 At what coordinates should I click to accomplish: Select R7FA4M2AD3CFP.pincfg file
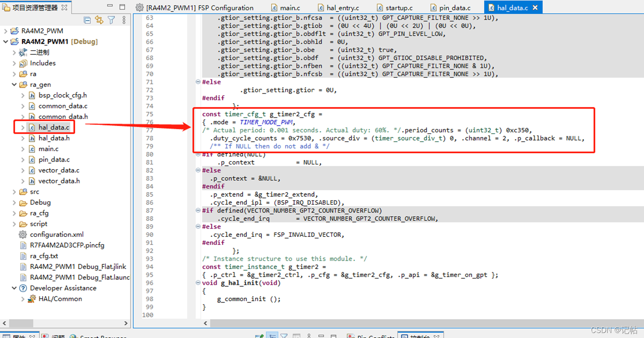click(67, 245)
